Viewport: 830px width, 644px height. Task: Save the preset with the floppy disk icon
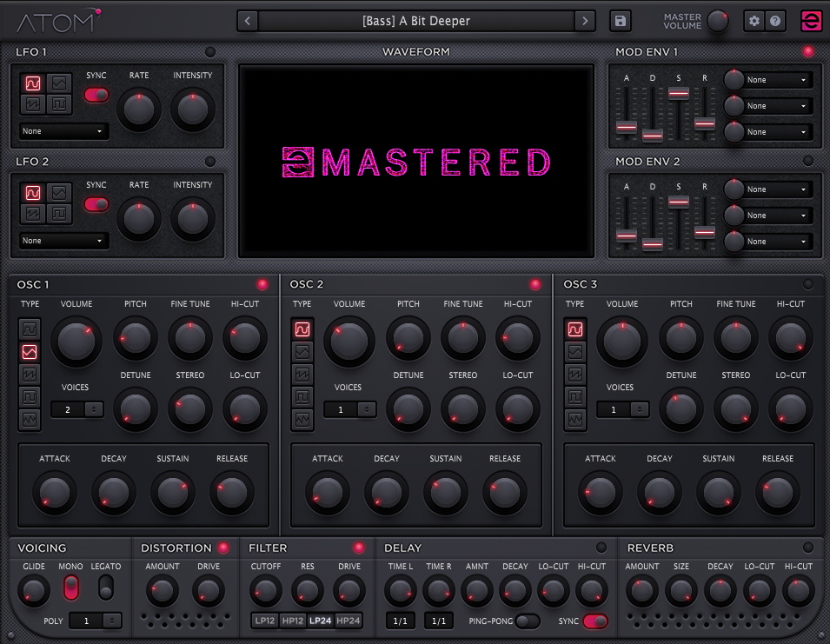coord(621,21)
